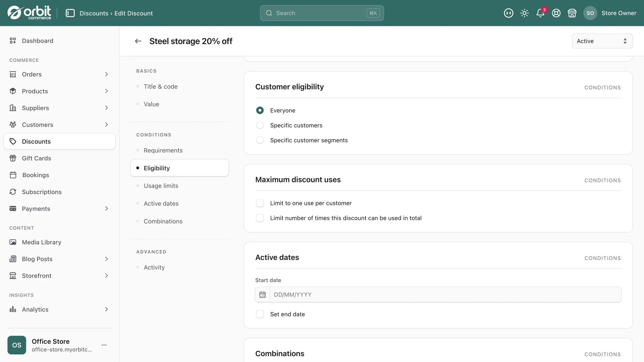Click Discounts breadcrumb link
The width and height of the screenshot is (644, 362).
click(x=94, y=13)
